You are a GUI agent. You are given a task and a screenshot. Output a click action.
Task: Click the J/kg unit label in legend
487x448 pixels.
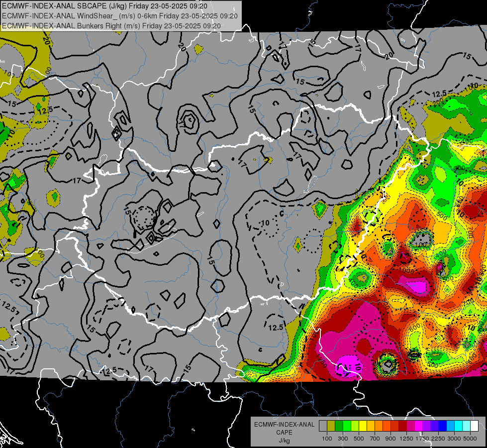284,441
